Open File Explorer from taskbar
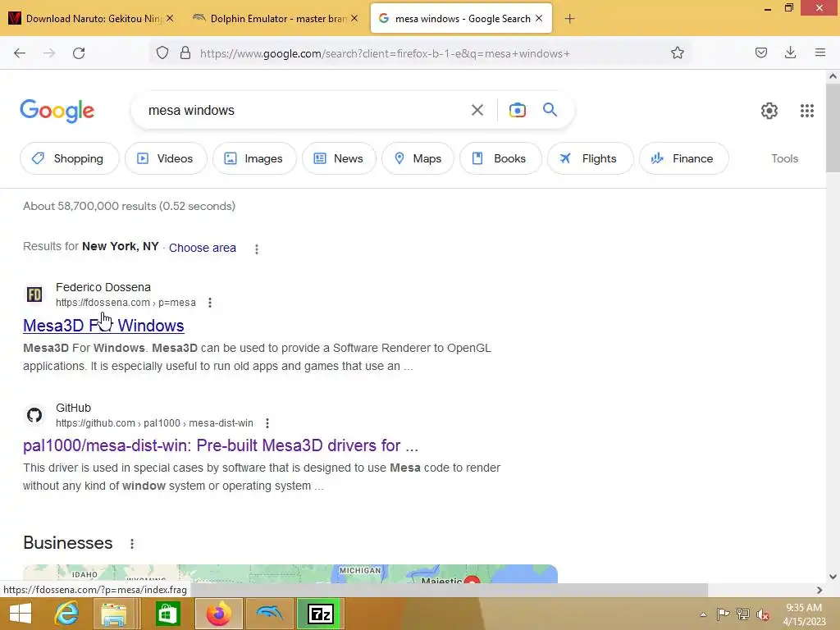The image size is (840, 630). pos(114,614)
